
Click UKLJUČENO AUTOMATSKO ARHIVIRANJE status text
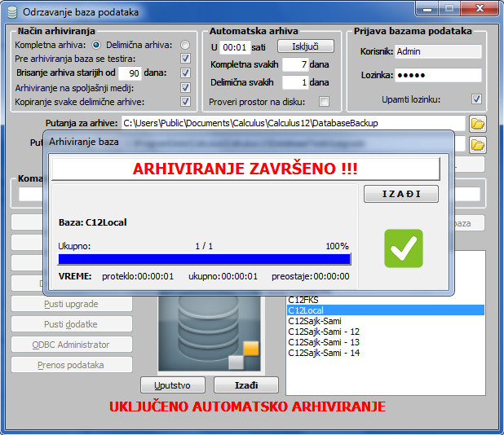coord(247,406)
